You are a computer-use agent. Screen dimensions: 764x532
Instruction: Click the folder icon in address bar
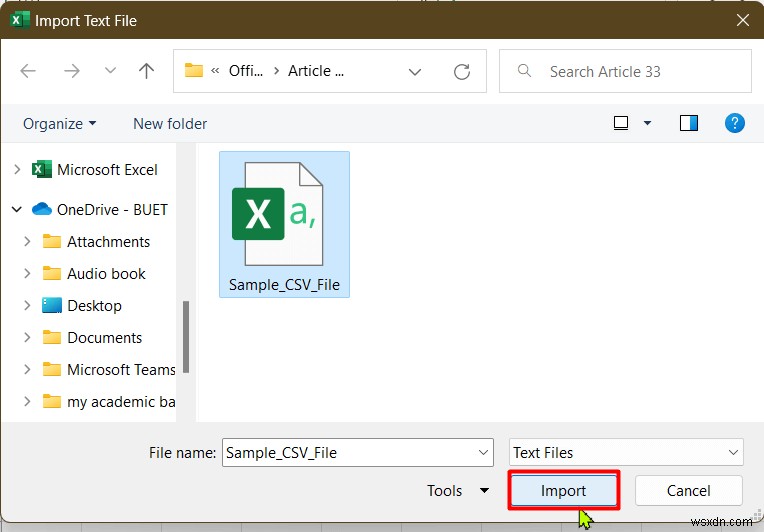(x=193, y=71)
